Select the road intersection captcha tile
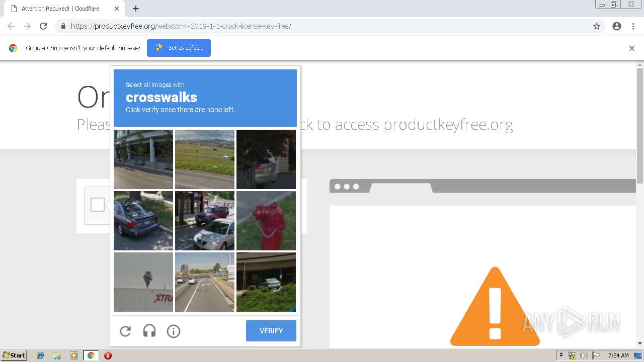The height and width of the screenshot is (362, 644). click(x=205, y=282)
